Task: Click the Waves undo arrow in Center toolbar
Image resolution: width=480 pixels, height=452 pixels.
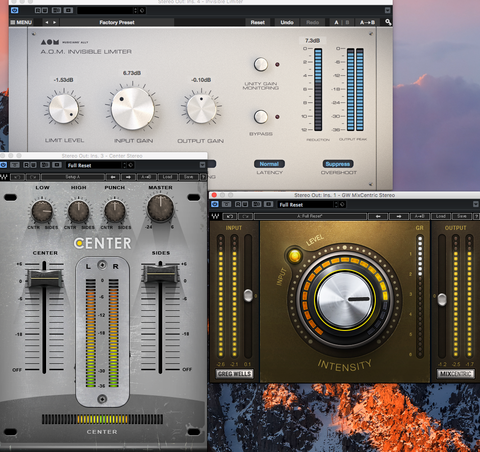Action: [x=17, y=177]
